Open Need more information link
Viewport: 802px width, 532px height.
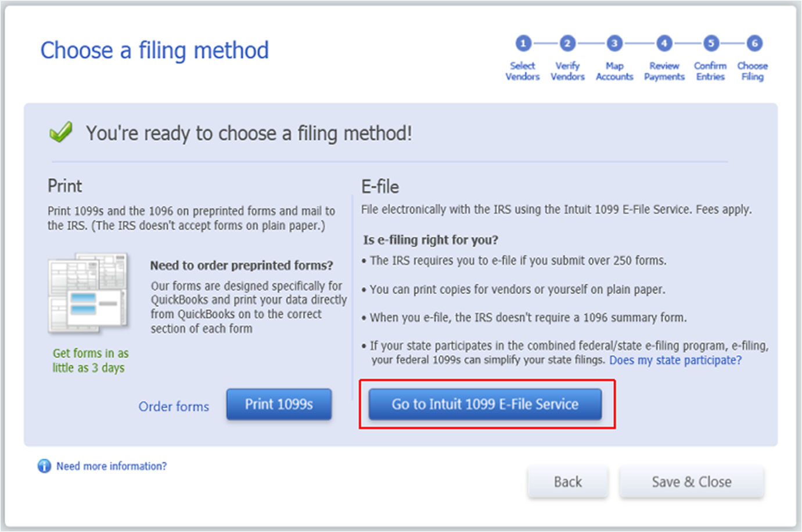click(x=112, y=466)
